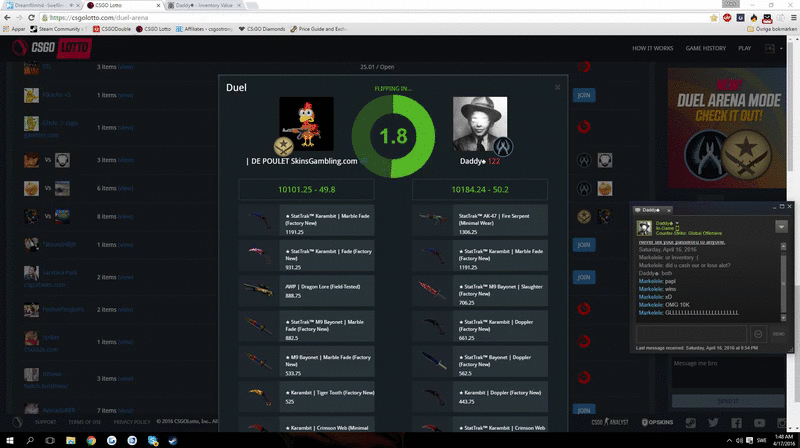Switch to the Daddy Inventory Value tab
Screen dimensions: 800x448
point(204,5)
